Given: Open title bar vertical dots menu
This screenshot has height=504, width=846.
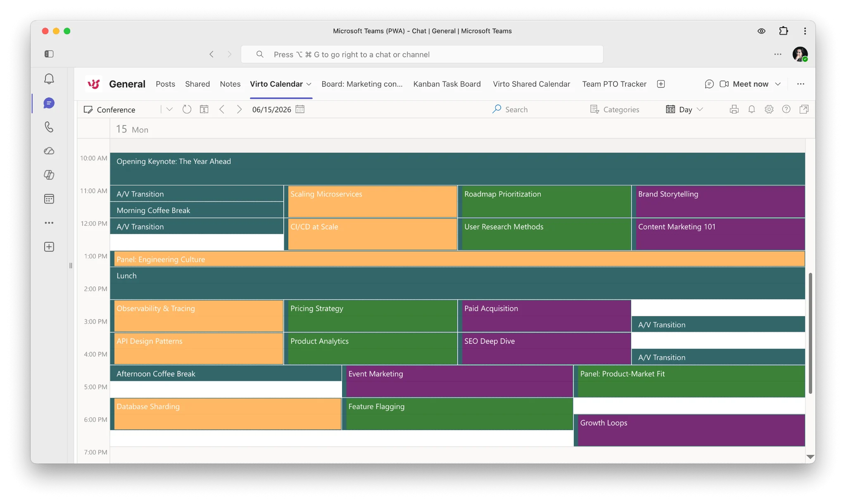Looking at the screenshot, I should point(805,31).
